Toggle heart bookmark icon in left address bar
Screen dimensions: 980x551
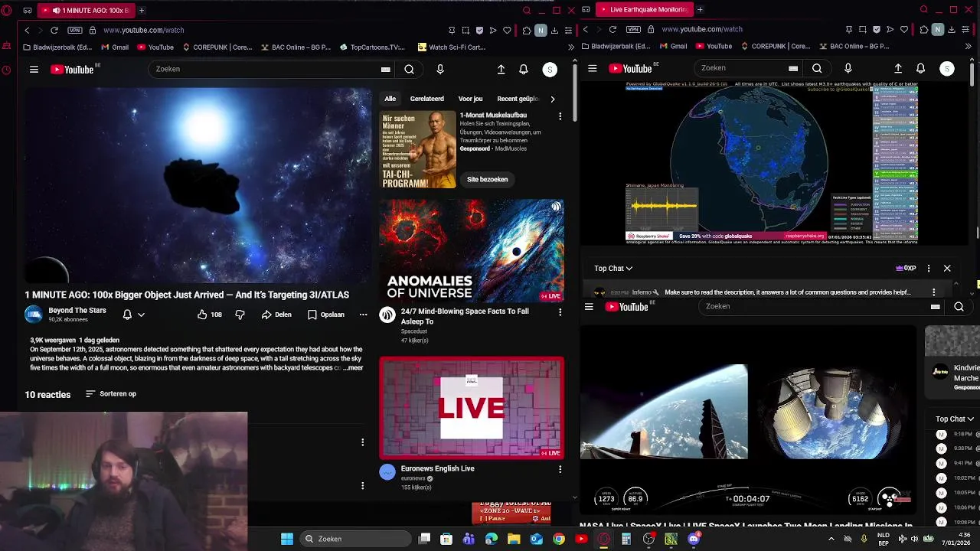tap(507, 30)
